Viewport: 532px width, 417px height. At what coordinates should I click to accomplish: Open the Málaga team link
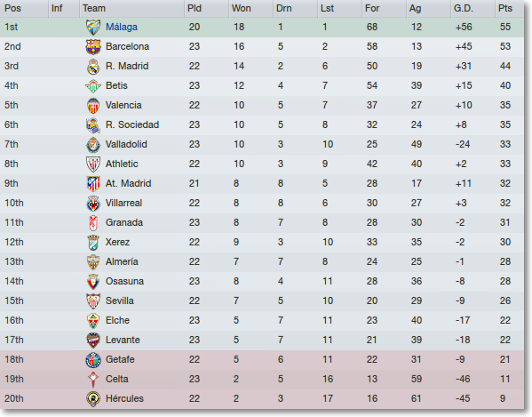pos(122,27)
